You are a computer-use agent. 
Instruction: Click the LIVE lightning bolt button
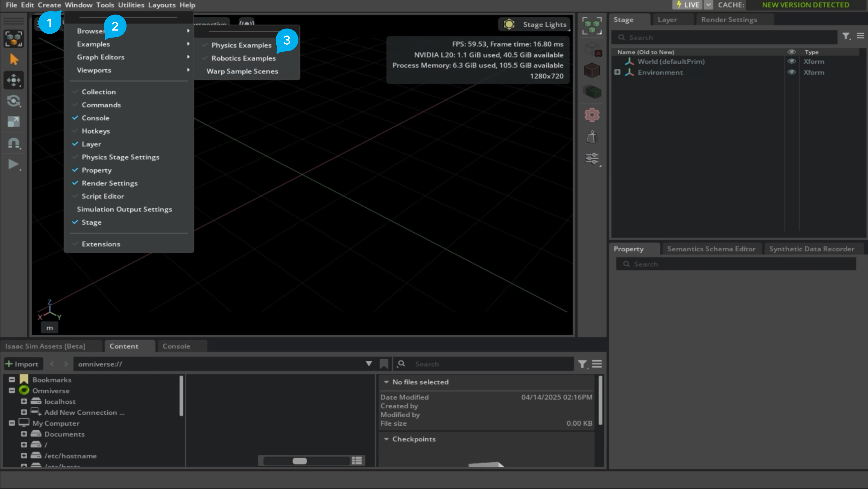point(687,5)
